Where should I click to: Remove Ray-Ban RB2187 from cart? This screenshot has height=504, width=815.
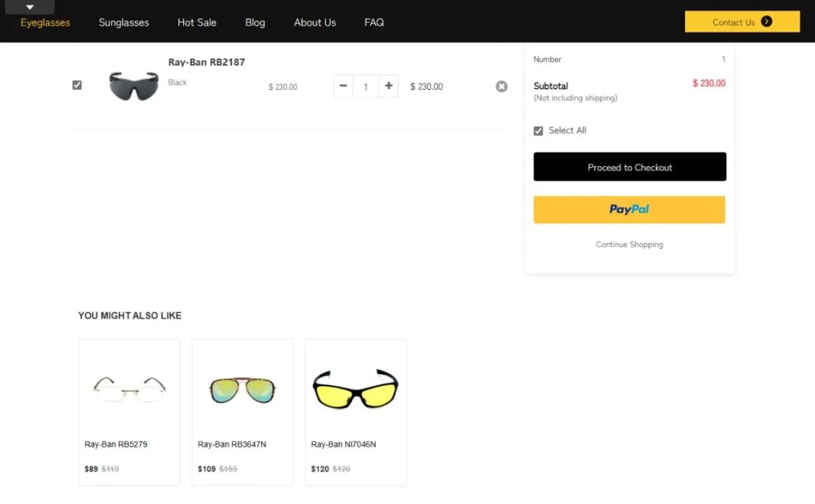click(x=501, y=87)
